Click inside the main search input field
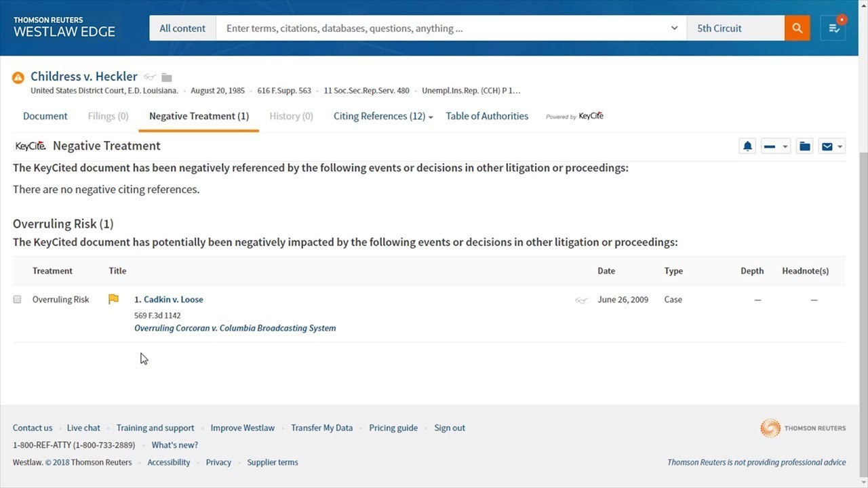Screen dimensions: 868x488 click(x=441, y=28)
